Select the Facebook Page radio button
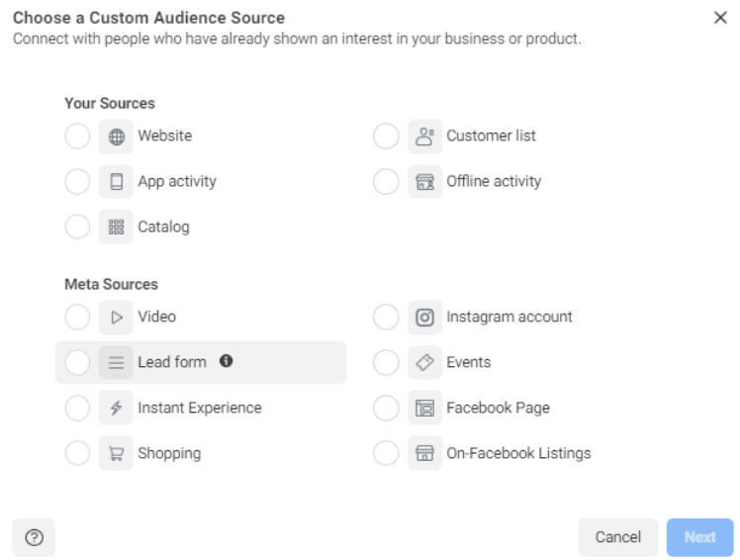This screenshot has width=740, height=560. (386, 409)
